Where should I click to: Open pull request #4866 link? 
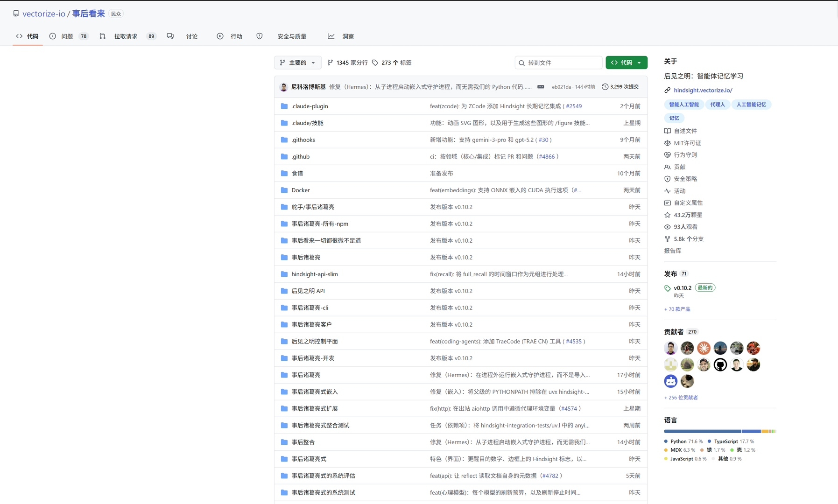pos(547,157)
